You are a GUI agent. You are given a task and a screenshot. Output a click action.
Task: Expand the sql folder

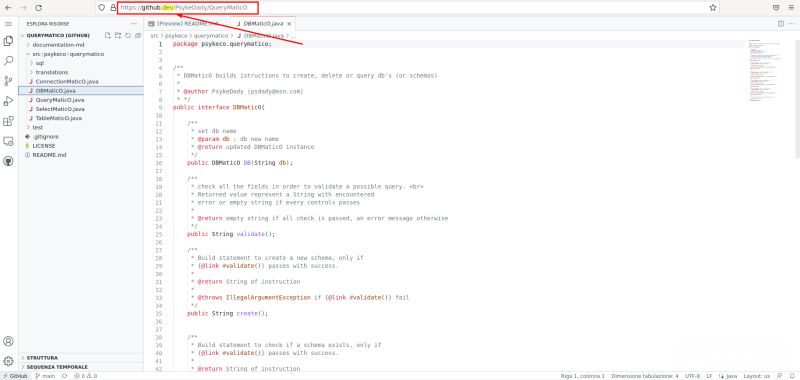coord(39,63)
